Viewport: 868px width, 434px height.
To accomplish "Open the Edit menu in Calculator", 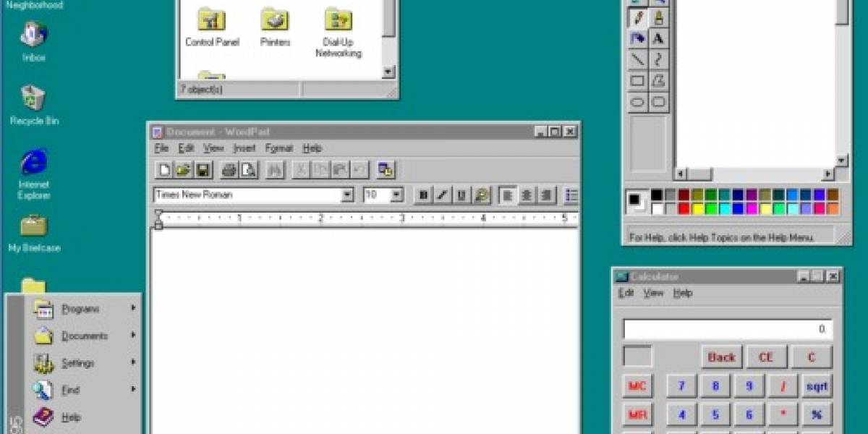I will pyautogui.click(x=626, y=293).
